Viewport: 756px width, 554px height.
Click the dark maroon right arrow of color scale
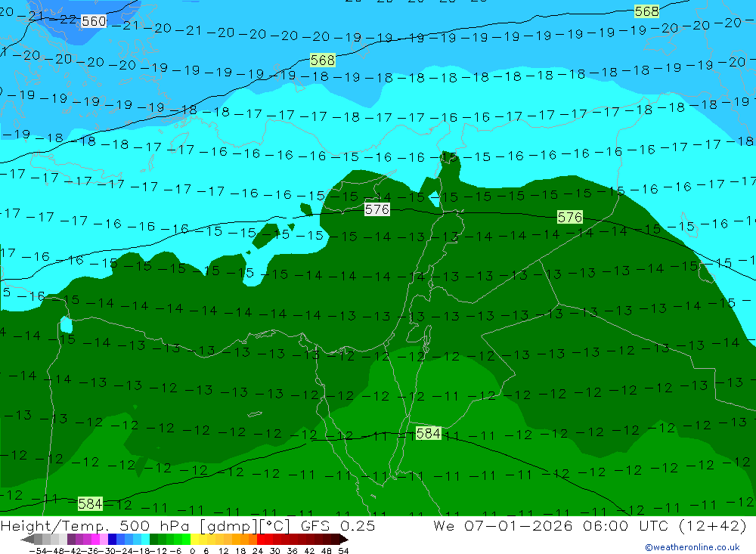coord(344,540)
